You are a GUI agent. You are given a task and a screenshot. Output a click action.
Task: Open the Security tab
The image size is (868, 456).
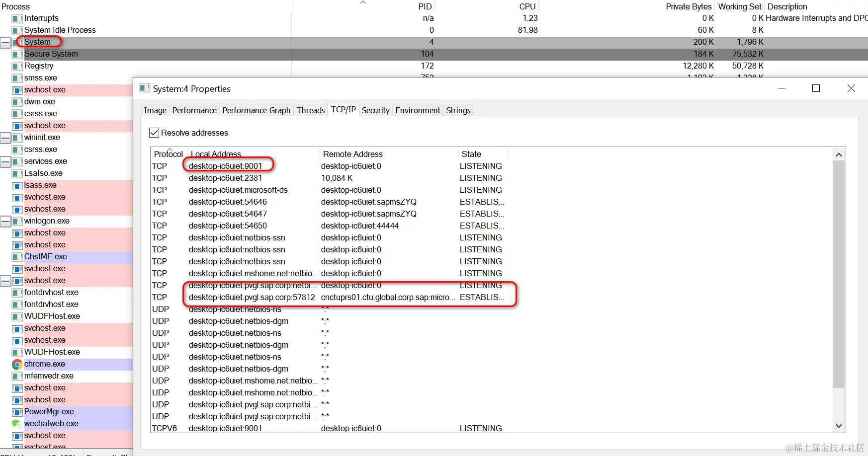375,110
